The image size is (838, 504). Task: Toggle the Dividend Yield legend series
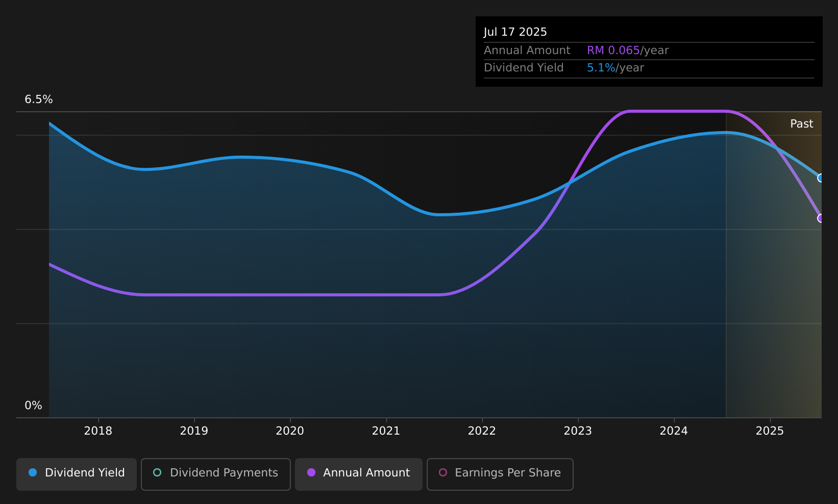(77, 474)
